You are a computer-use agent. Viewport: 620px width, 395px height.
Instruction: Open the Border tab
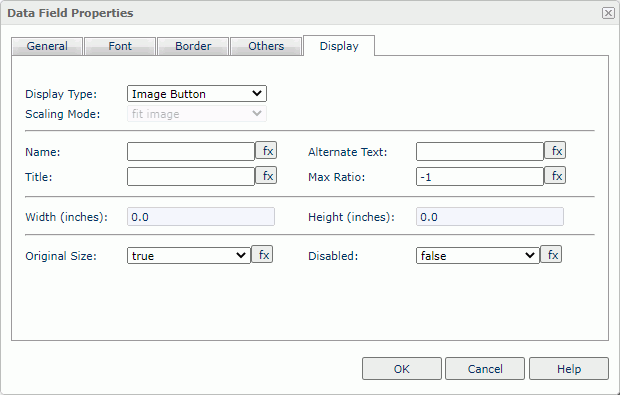click(x=193, y=46)
